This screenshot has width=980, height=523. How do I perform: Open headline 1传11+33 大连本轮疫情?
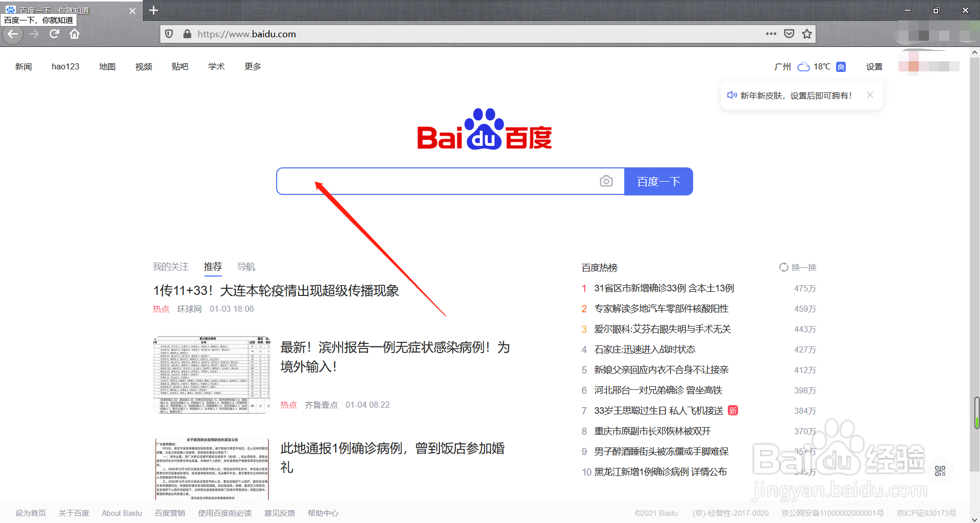[276, 290]
